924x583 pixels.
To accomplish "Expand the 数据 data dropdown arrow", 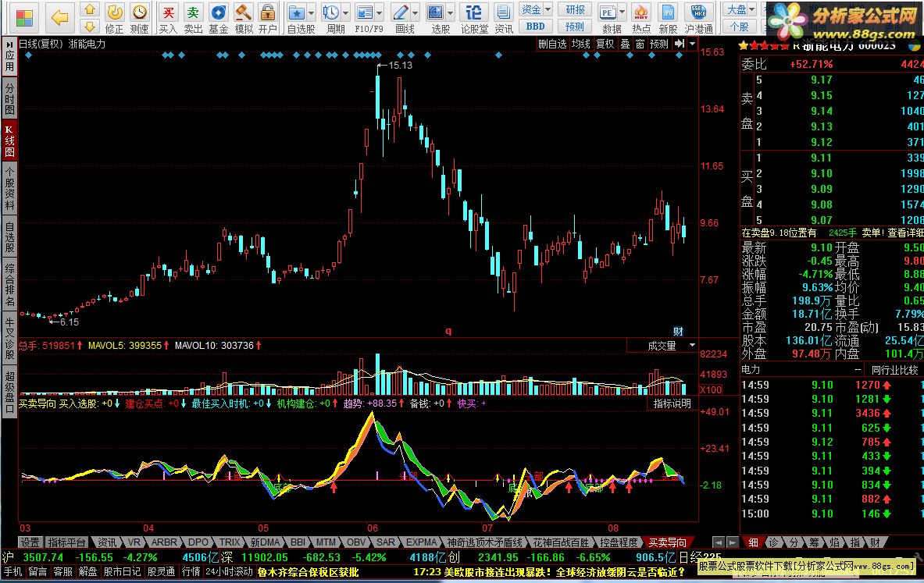I will (x=622, y=12).
